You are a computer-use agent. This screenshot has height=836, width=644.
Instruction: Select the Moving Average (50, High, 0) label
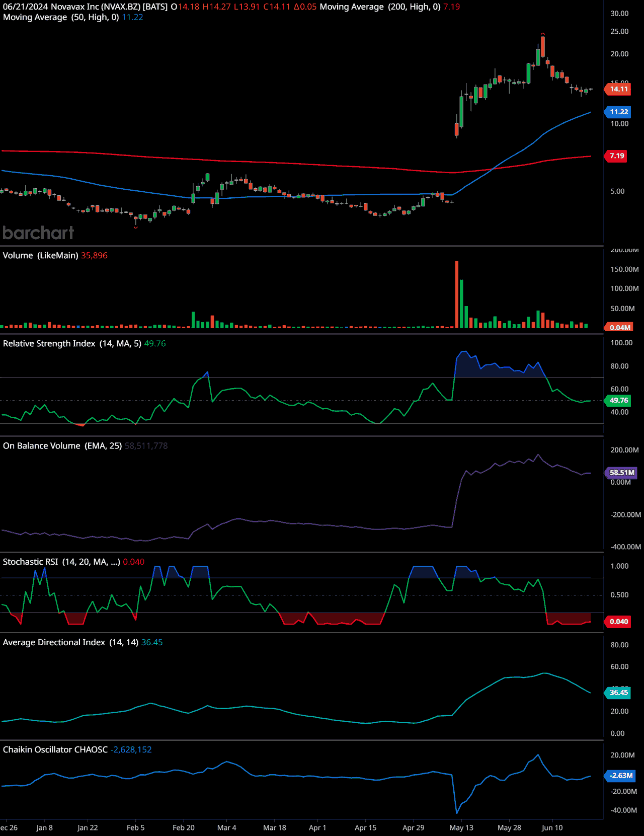click(61, 17)
